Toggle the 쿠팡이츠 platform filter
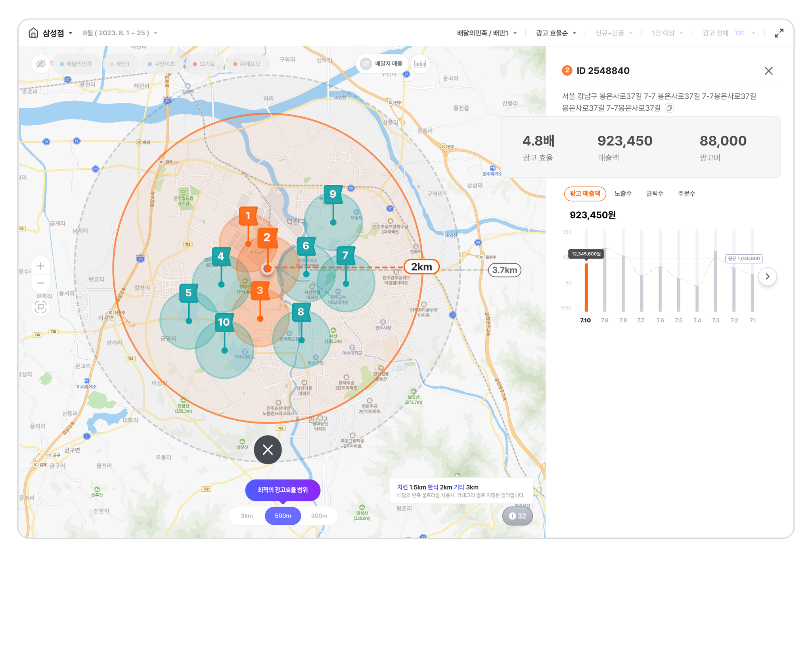This screenshot has width=812, height=646. click(x=161, y=64)
